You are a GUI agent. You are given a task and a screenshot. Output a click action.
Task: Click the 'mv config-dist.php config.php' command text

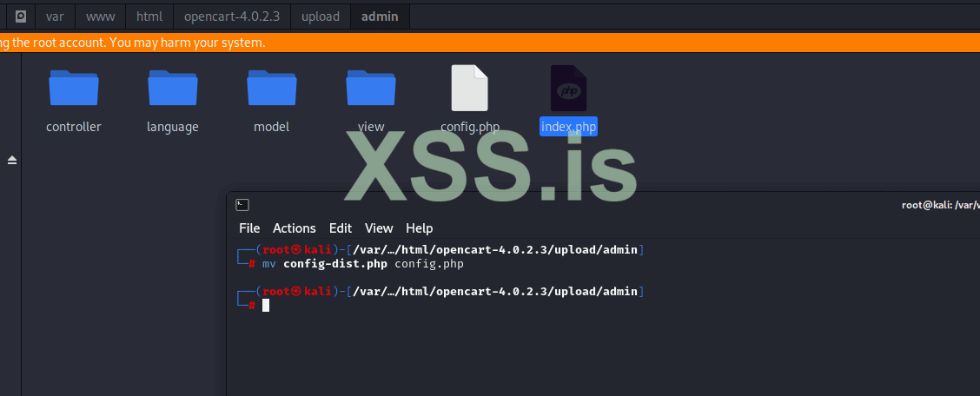(363, 264)
